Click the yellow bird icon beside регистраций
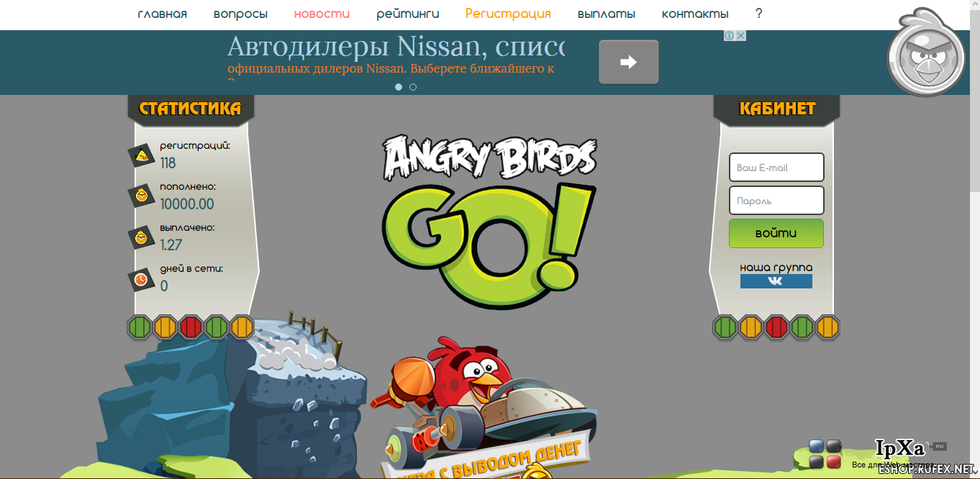 point(142,155)
